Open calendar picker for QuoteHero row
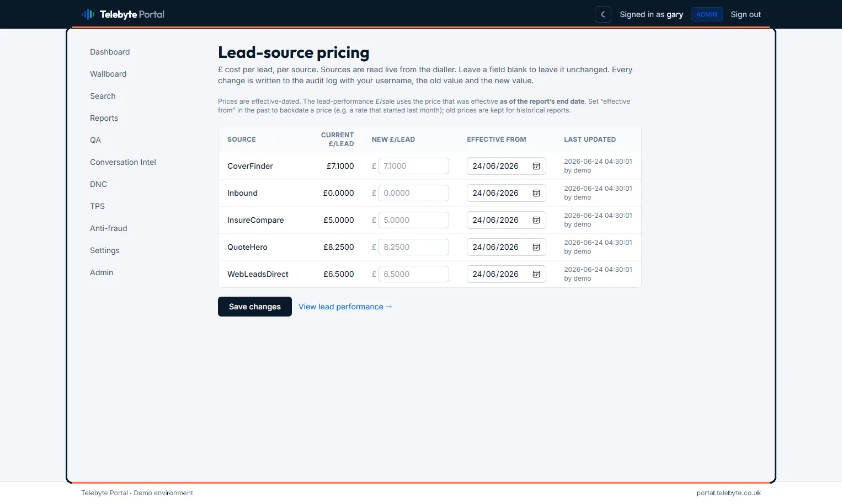 (x=536, y=247)
